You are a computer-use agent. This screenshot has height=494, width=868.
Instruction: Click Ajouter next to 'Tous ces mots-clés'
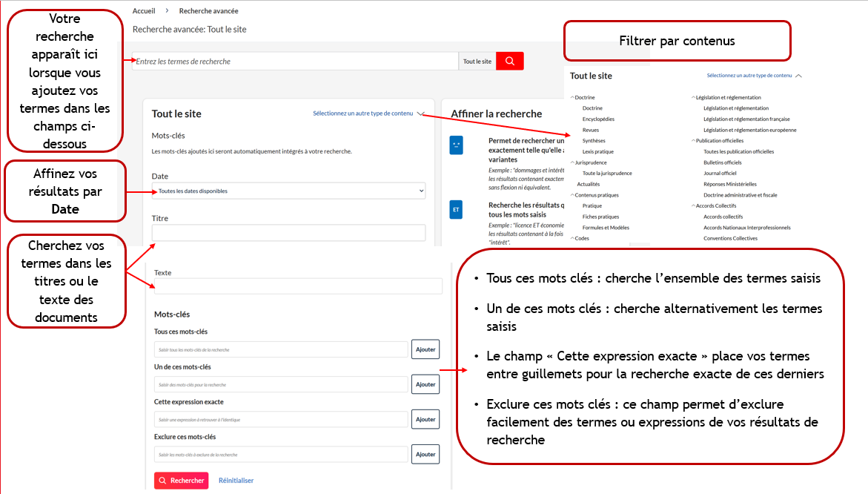click(x=425, y=349)
